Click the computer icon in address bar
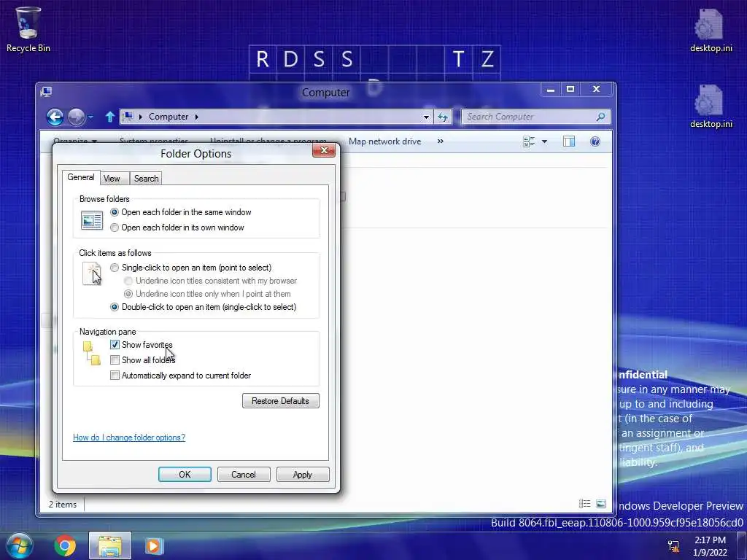 coord(128,116)
